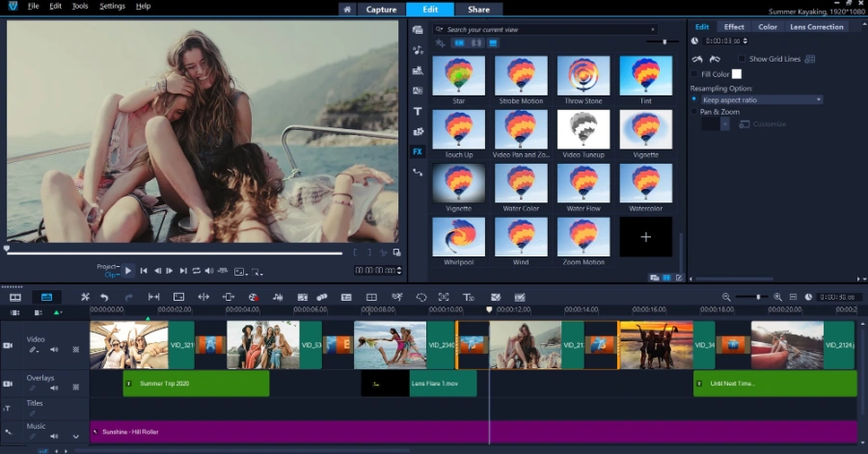Select the Pan & Zoom radio option
This screenshot has width=868, height=454.
(x=694, y=112)
